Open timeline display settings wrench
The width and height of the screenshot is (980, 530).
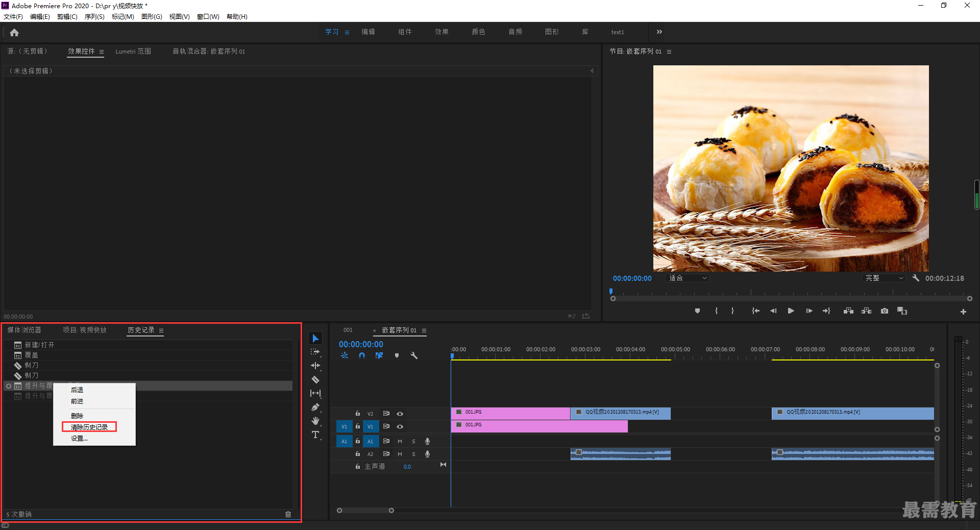pos(414,355)
